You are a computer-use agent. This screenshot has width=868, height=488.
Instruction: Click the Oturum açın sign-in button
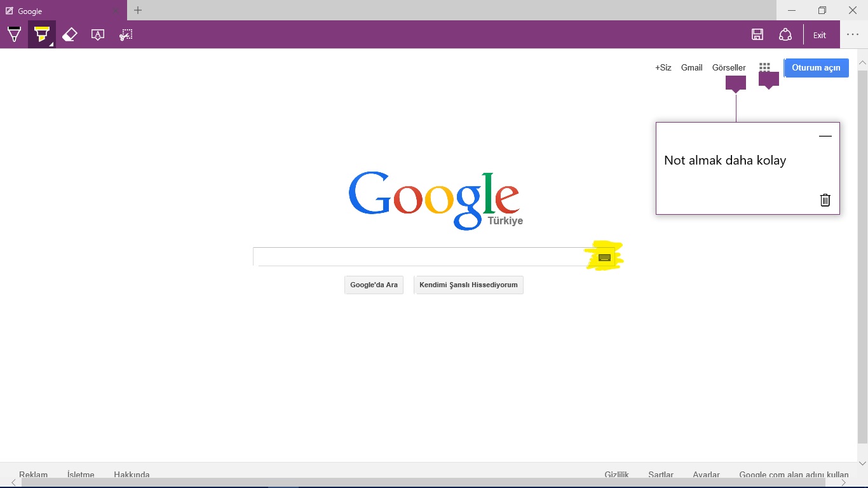coord(816,68)
